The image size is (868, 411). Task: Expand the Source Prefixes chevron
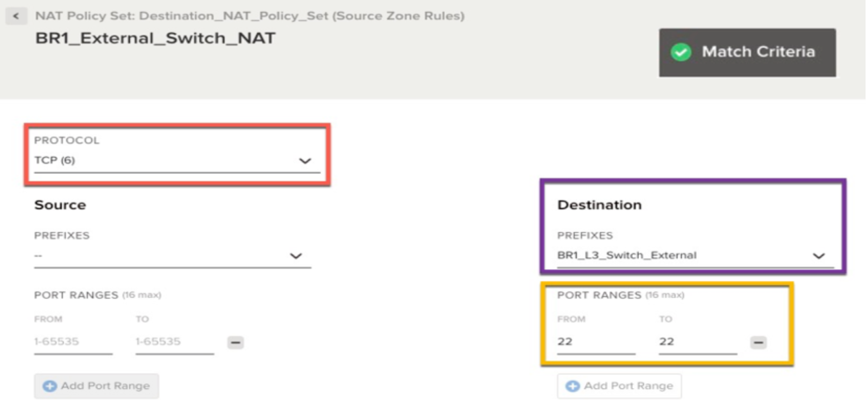(296, 256)
